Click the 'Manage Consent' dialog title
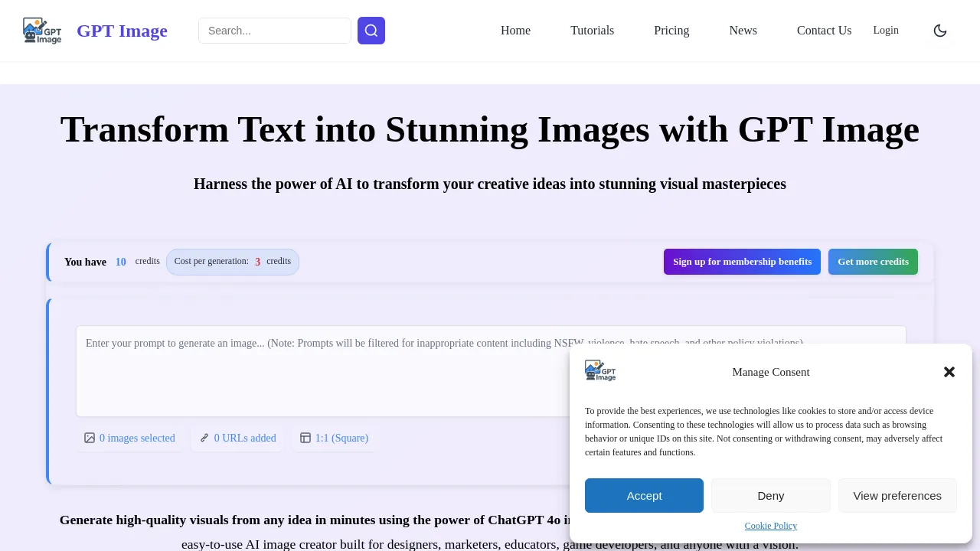The height and width of the screenshot is (551, 980). [771, 372]
